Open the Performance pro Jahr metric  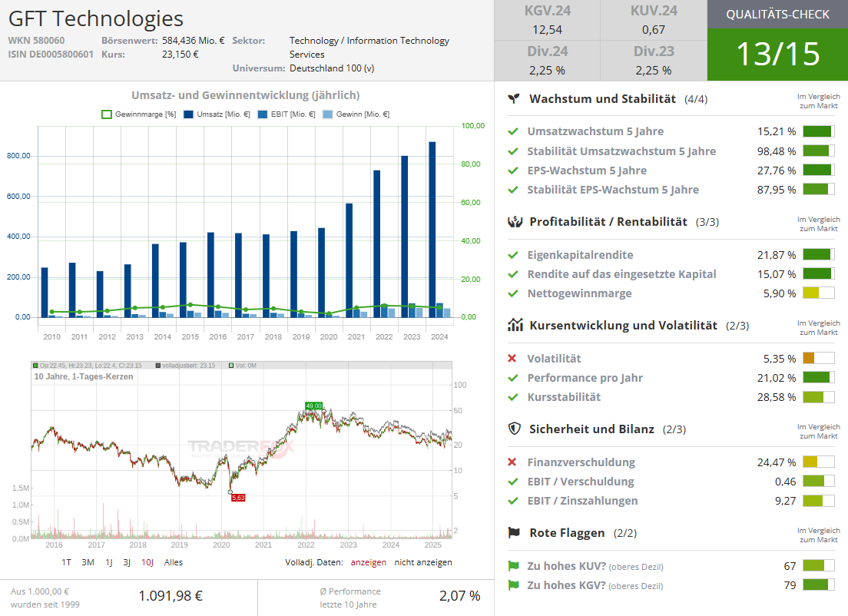pyautogui.click(x=585, y=378)
